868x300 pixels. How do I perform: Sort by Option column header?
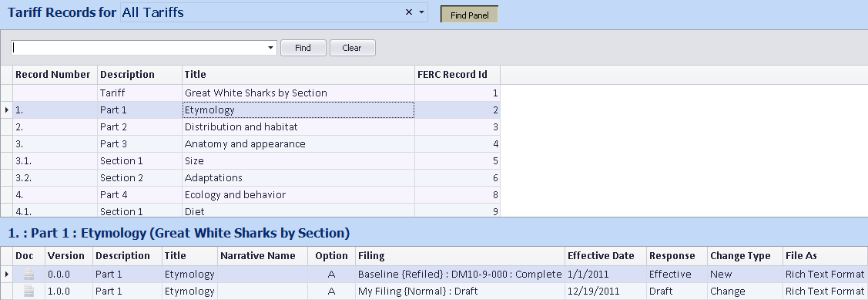coord(332,255)
